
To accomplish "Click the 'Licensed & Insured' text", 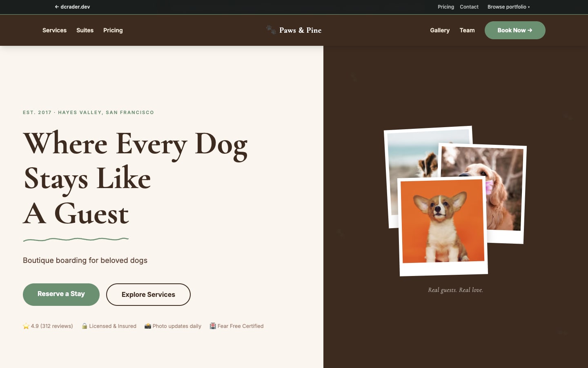I will (x=113, y=326).
